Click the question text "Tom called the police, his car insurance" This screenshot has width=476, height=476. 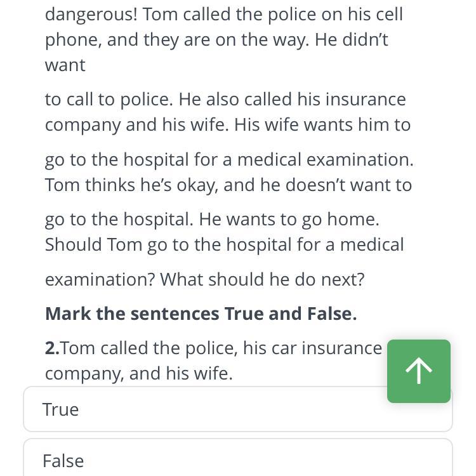[221, 348]
